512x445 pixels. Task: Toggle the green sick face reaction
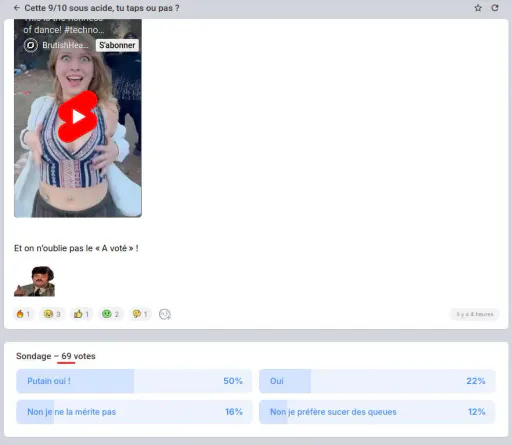(x=110, y=314)
